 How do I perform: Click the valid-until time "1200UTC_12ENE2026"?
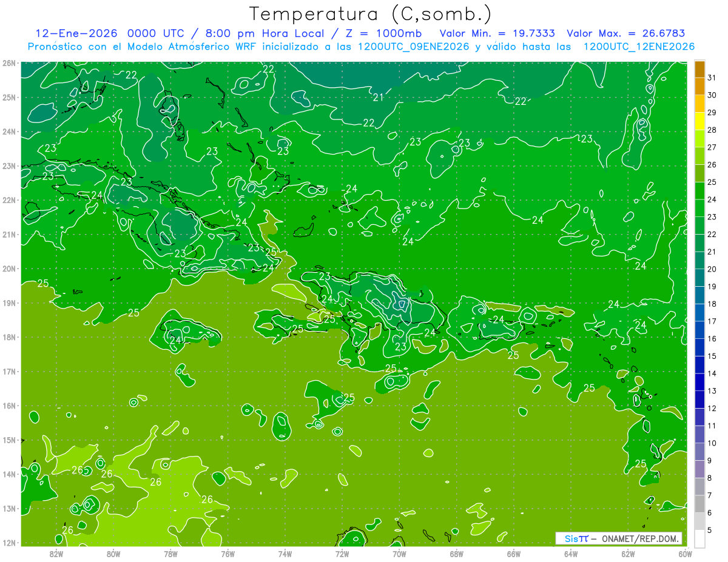pyautogui.click(x=639, y=47)
